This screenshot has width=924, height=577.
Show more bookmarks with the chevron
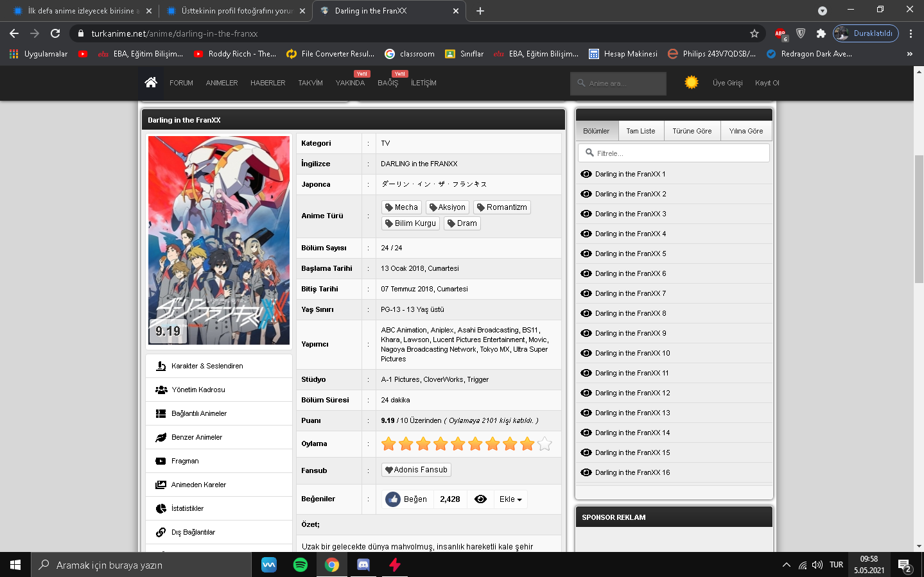909,54
